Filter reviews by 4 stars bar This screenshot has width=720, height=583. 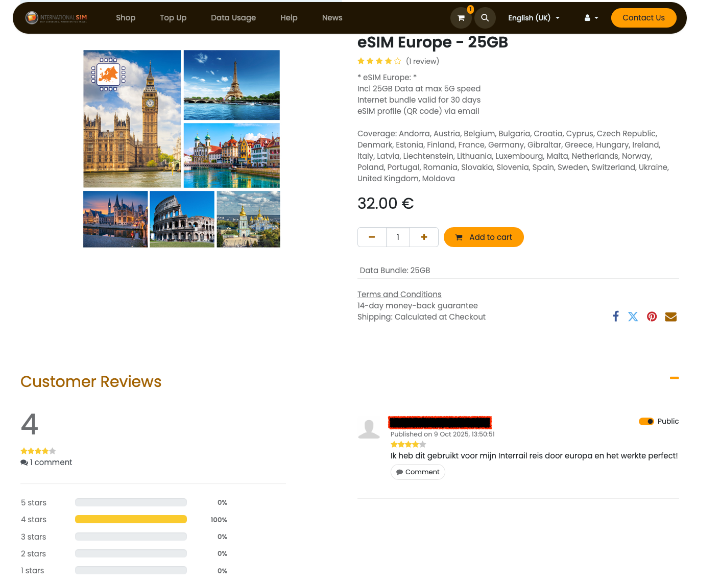pos(131,519)
